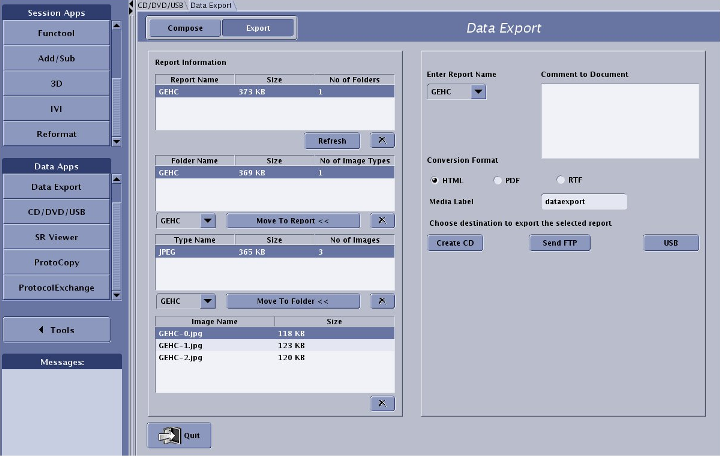Click the Quit door icon button

click(179, 435)
